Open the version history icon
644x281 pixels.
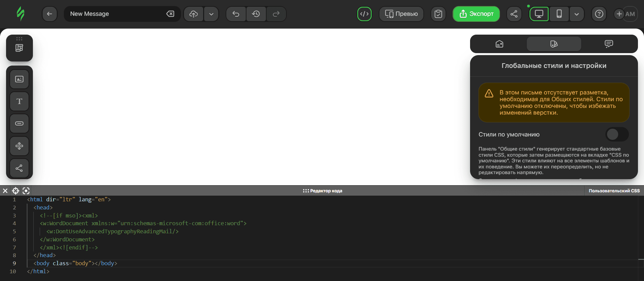click(x=256, y=14)
